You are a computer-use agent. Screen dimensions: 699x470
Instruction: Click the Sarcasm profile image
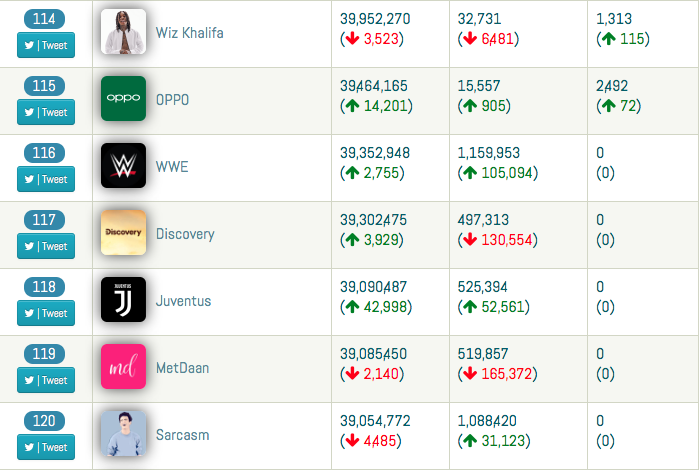pos(123,433)
